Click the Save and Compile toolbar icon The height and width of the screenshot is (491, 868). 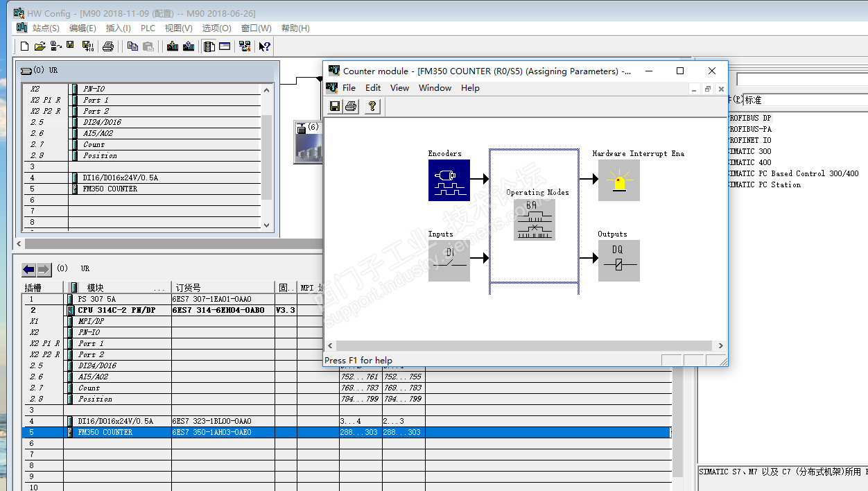pyautogui.click(x=87, y=46)
